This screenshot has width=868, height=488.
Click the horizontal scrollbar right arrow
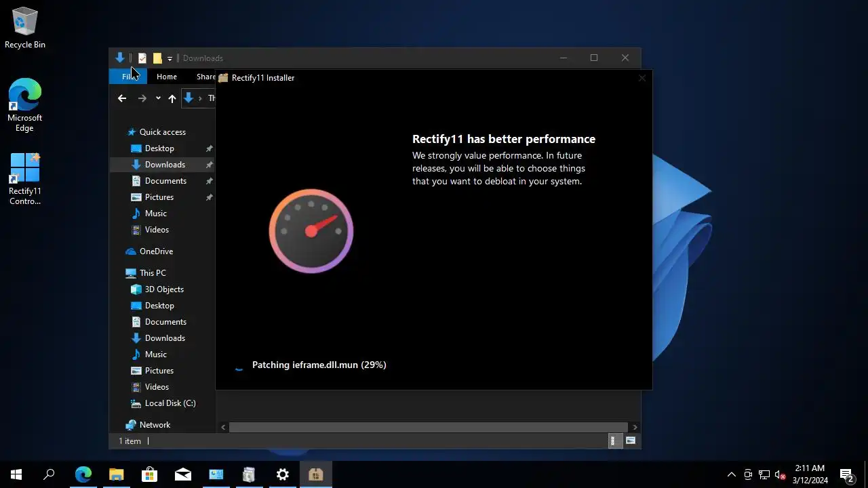(635, 427)
